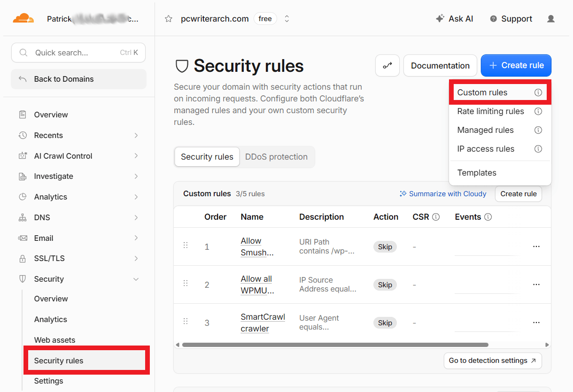This screenshot has width=573, height=392.
Task: Click the DNS network icon
Action: coord(23,217)
